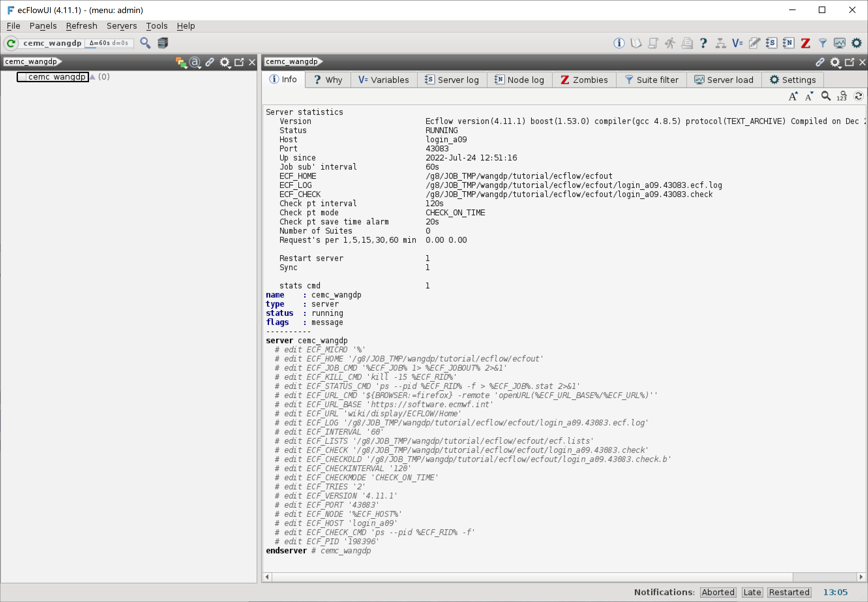Toggle link icon in tree panel header
868x602 pixels.
tap(210, 62)
